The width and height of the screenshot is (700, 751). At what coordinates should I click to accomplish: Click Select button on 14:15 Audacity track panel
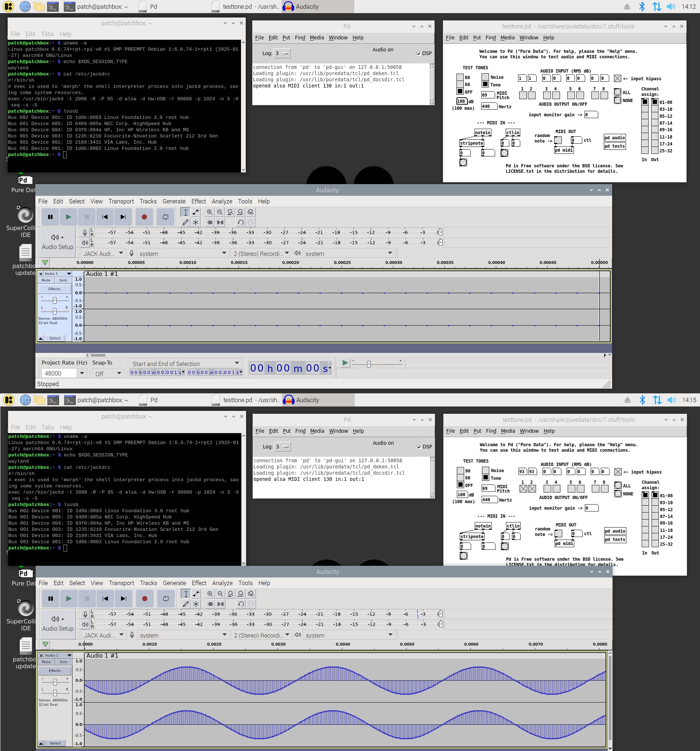point(55,743)
